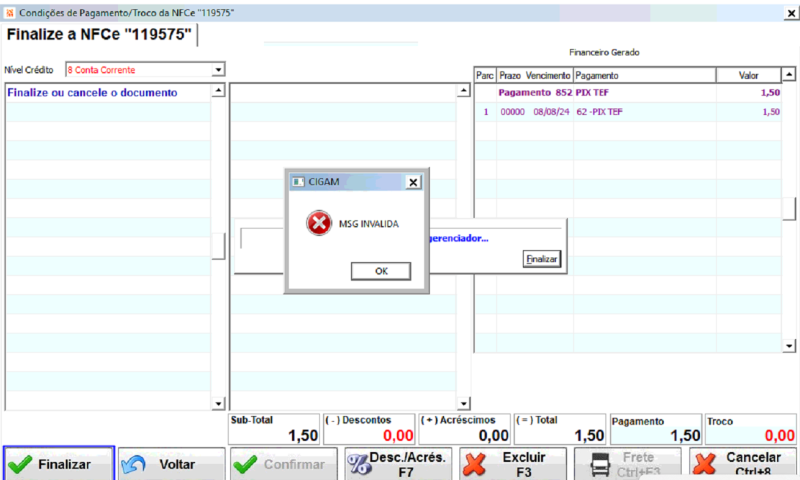The image size is (800, 480).
Task: Click the Excluir F3 red X button
Action: coord(513,464)
